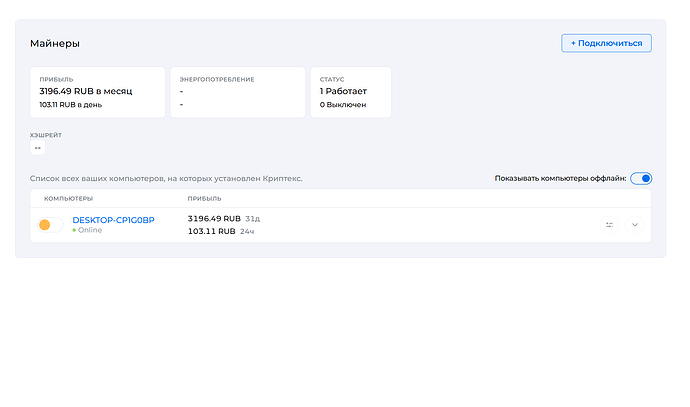Click the + Подключиться button
Image resolution: width=690 pixels, height=407 pixels.
click(x=606, y=43)
